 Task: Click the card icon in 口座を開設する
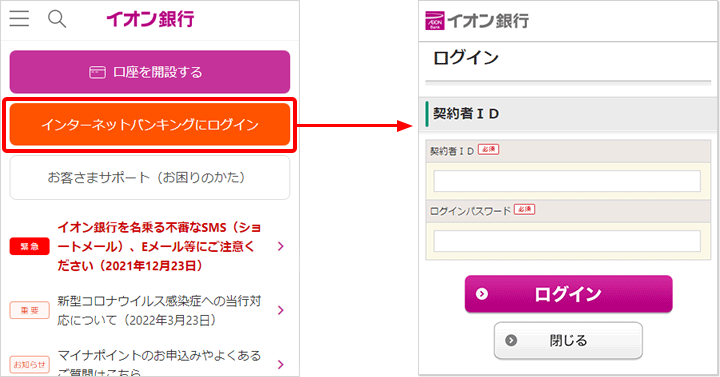97,73
